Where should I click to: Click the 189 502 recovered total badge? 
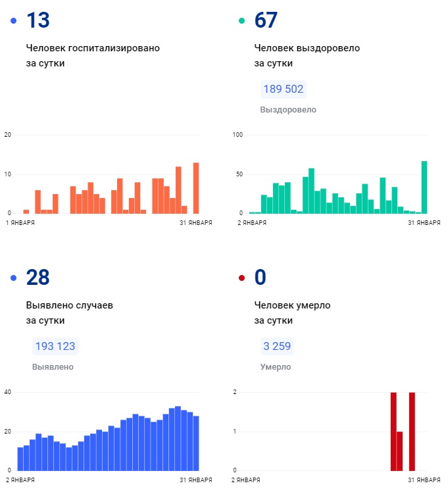(284, 89)
